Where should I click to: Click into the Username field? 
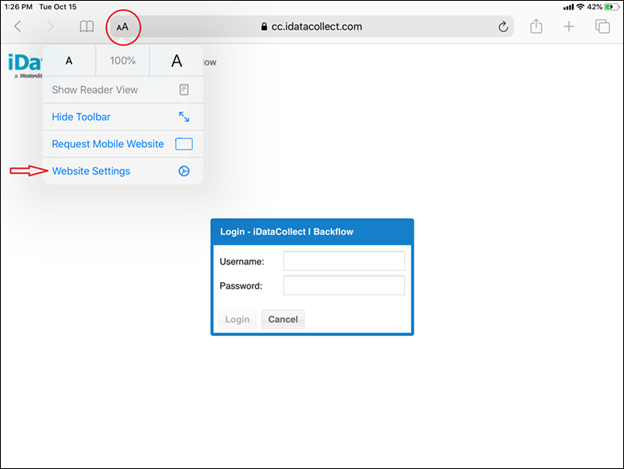click(x=344, y=261)
